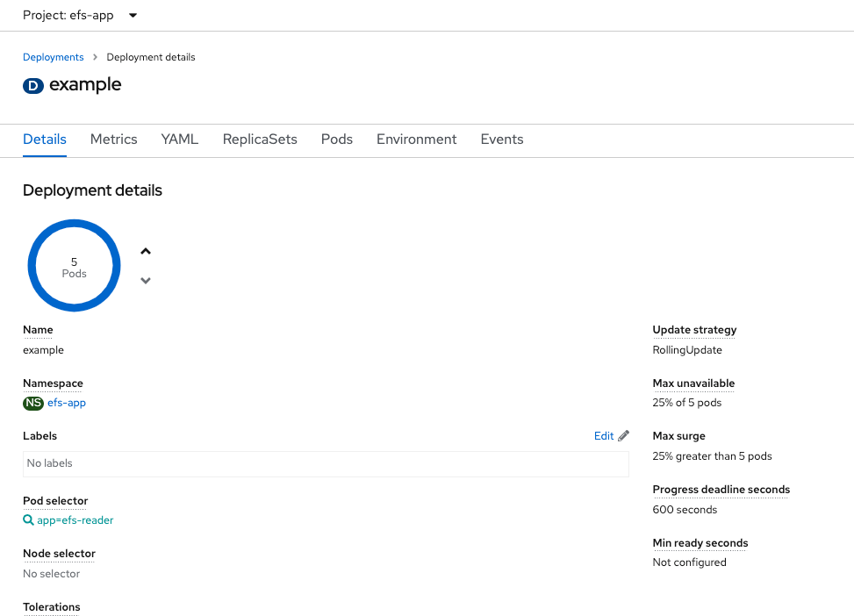The image size is (854, 616).
Task: Open the efs-app namespace link
Action: tap(67, 403)
